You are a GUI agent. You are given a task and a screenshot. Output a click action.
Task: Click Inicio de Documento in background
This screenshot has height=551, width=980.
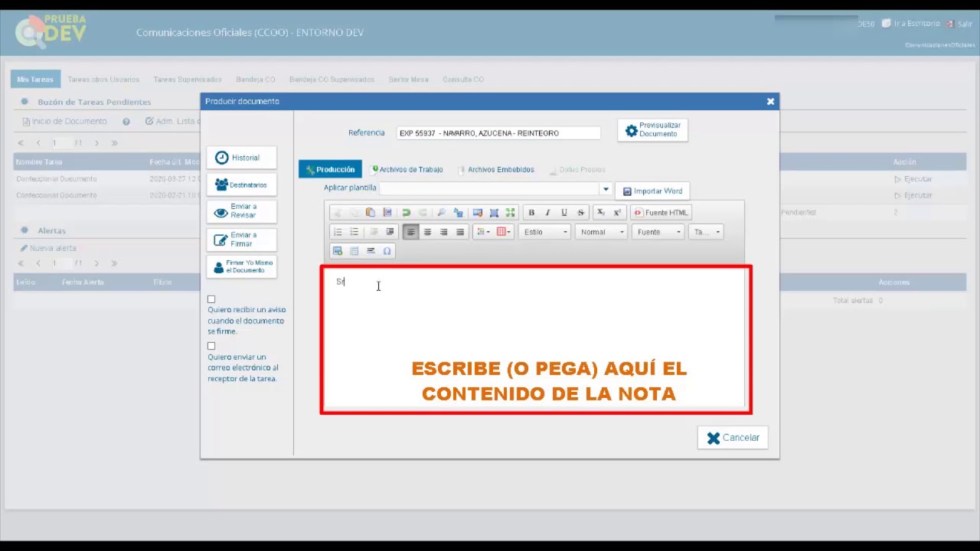coord(64,122)
